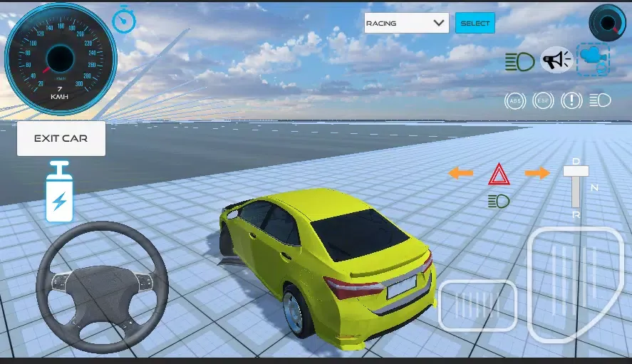632x364 pixels.
Task: Turn on the red hazard warning triangle
Action: click(x=499, y=174)
